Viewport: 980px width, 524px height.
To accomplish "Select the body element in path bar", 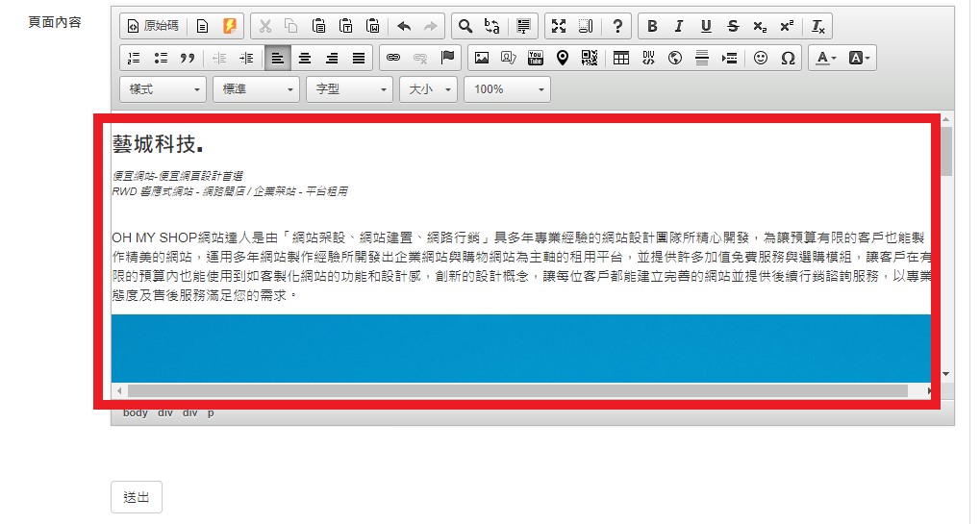I will click(x=135, y=412).
